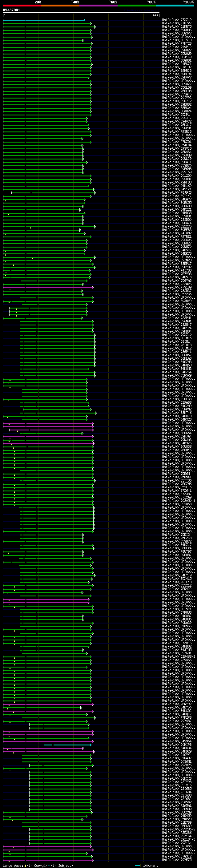Click the query end position label 444
Image resolution: width=197 pixels, height=868 pixels.
(x=155, y=15)
